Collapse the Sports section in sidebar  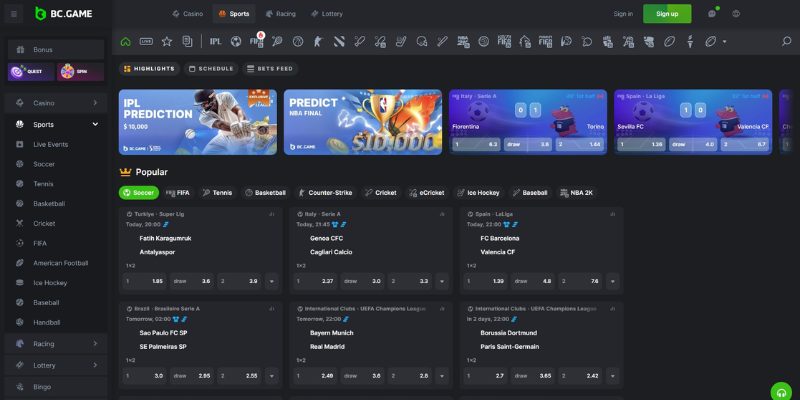coord(95,124)
